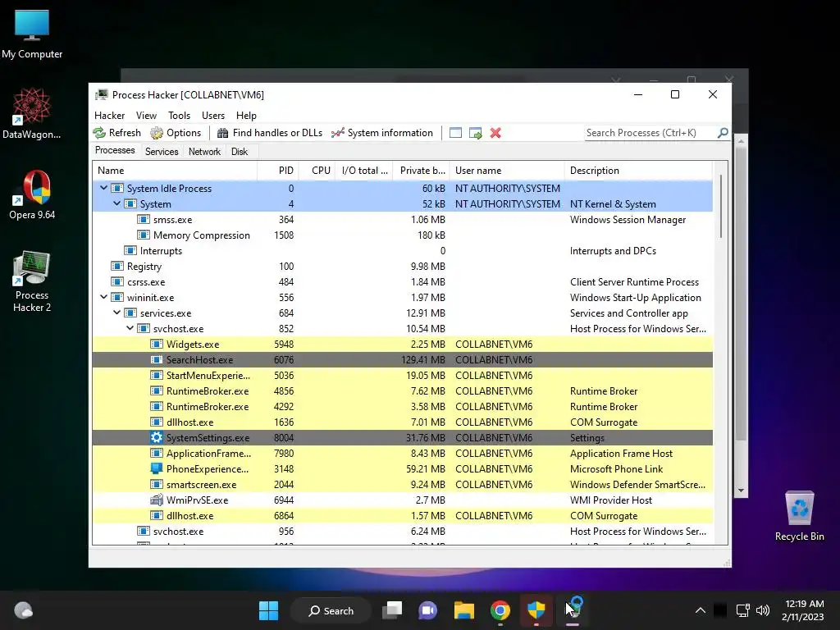Select the csrss.exe process row
The image size is (840, 630).
(x=403, y=282)
